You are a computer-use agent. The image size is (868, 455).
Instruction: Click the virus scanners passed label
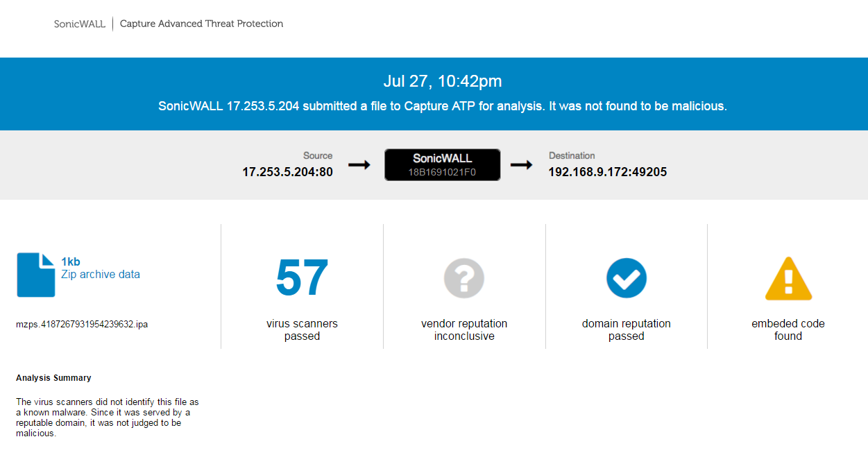click(x=302, y=329)
